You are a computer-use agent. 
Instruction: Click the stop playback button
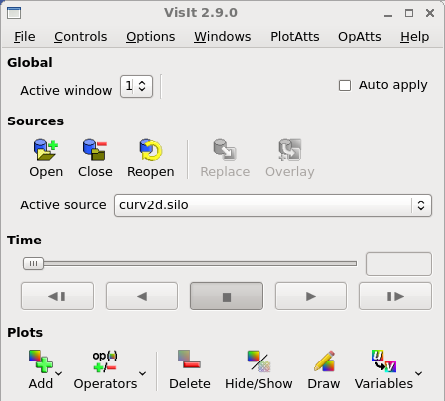pos(226,296)
